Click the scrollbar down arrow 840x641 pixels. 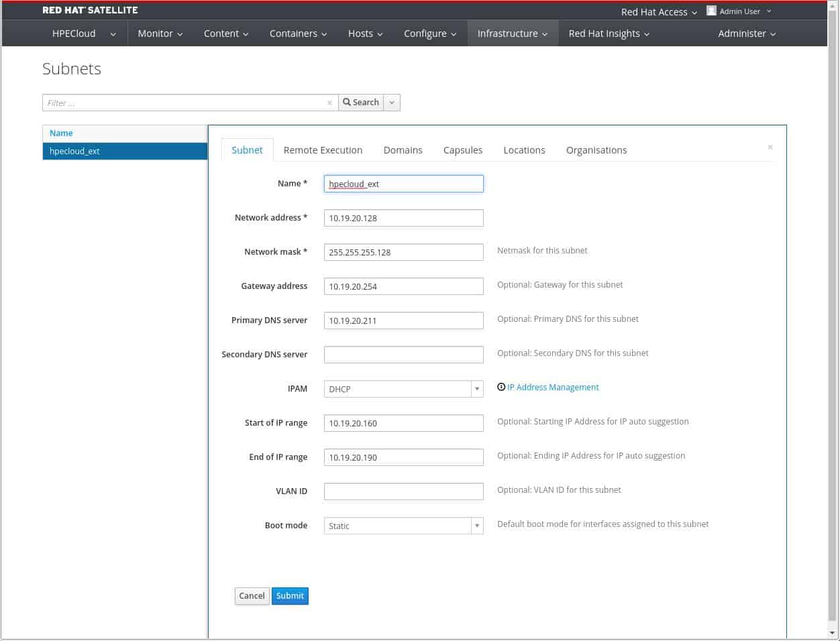(x=833, y=632)
